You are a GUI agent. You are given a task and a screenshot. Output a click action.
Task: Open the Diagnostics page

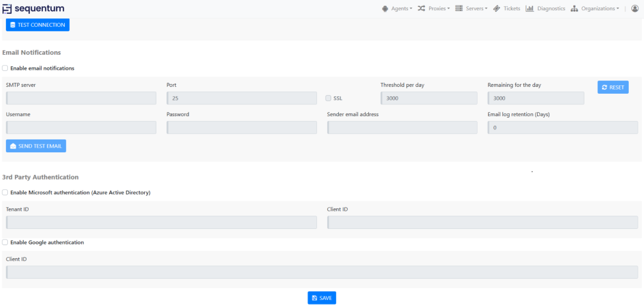click(551, 9)
